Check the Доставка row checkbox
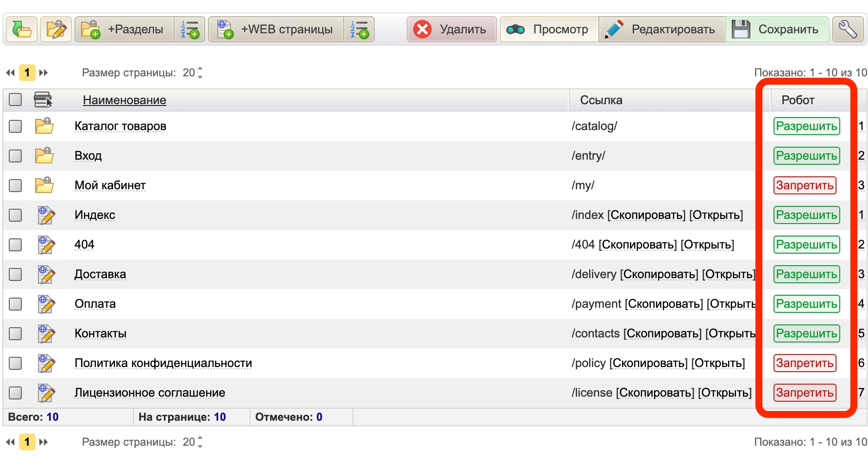The width and height of the screenshot is (868, 467). point(15,274)
